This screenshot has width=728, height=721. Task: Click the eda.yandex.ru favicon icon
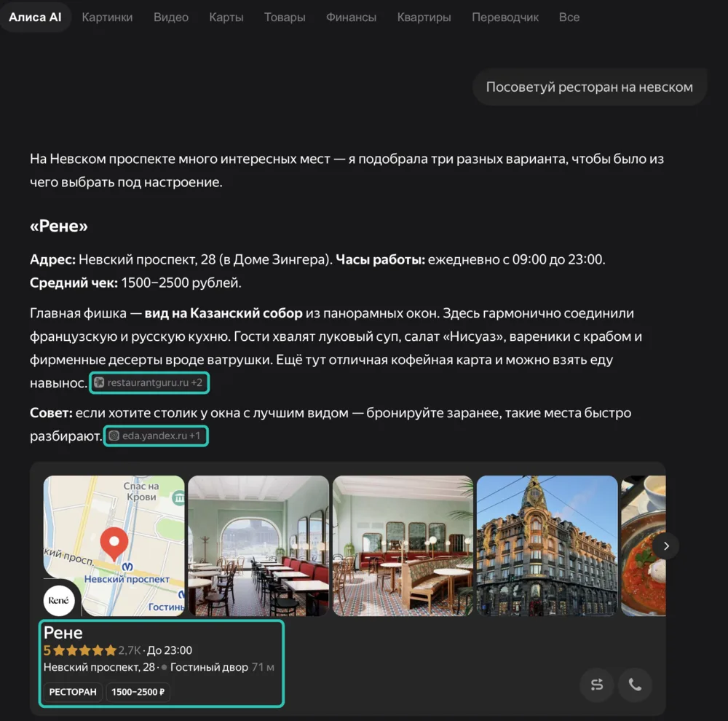point(114,436)
